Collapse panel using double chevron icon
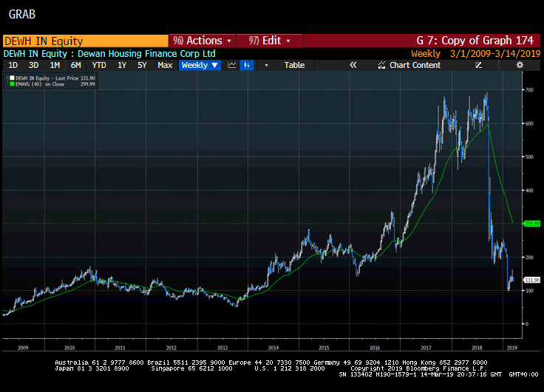Image resolution: width=544 pixels, height=392 pixels. pos(353,65)
